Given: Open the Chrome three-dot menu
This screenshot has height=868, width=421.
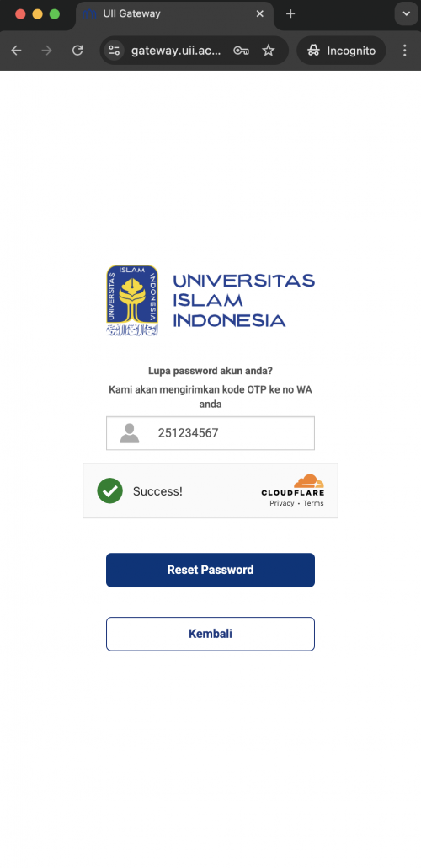Looking at the screenshot, I should [x=404, y=51].
